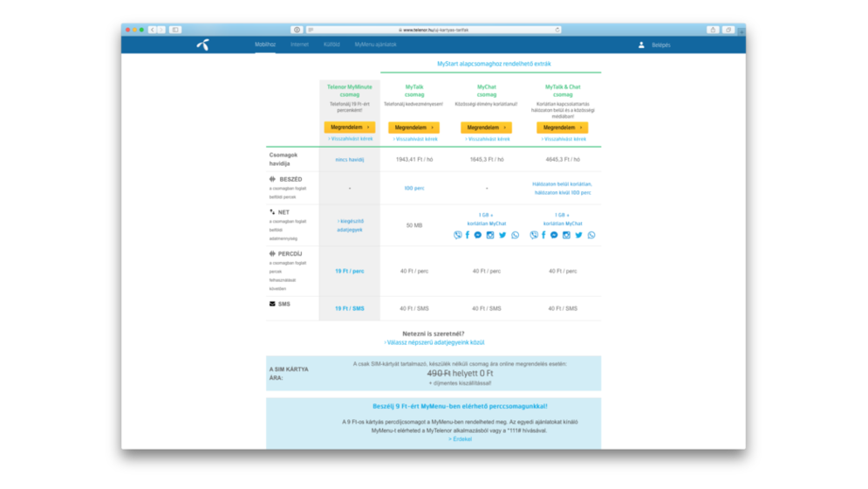Screen dimensions: 868x489
Task: Click the Safari address bar URL field
Action: point(434,30)
